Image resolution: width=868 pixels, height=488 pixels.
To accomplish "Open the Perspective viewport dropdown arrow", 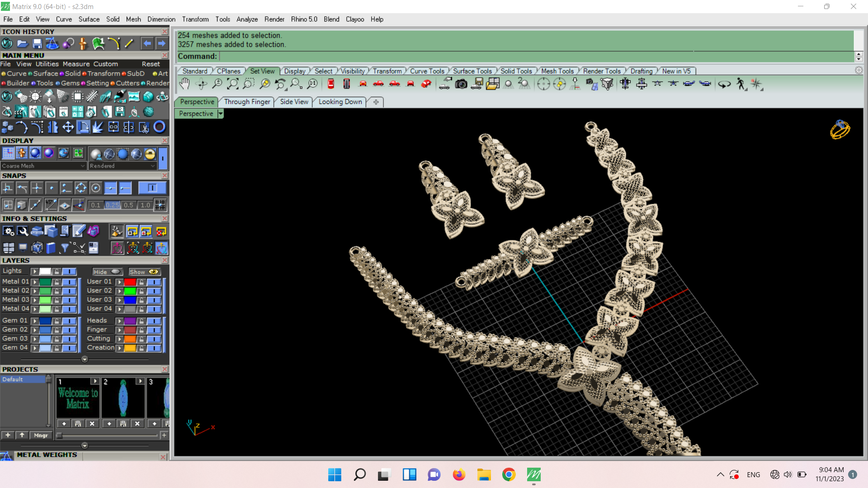I will coord(221,114).
